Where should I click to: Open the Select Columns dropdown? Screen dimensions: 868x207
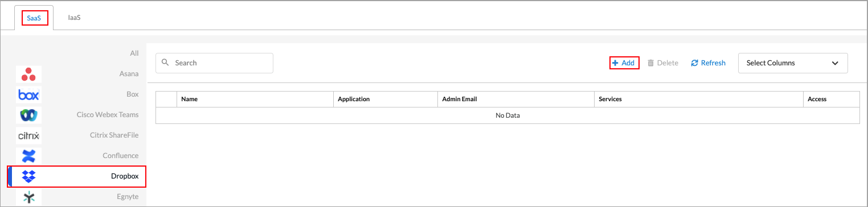click(793, 63)
